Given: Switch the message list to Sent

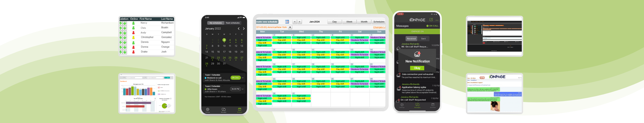Looking at the screenshot, I should point(423,39).
